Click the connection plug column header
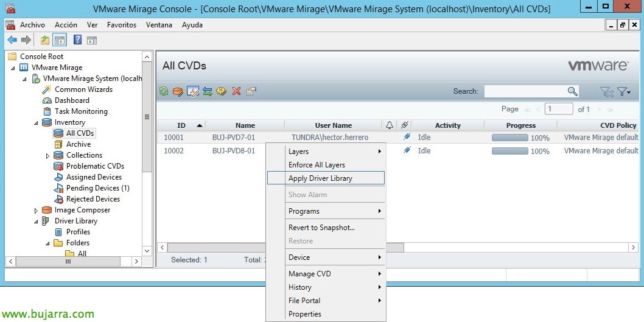The height and width of the screenshot is (322, 644). [405, 125]
